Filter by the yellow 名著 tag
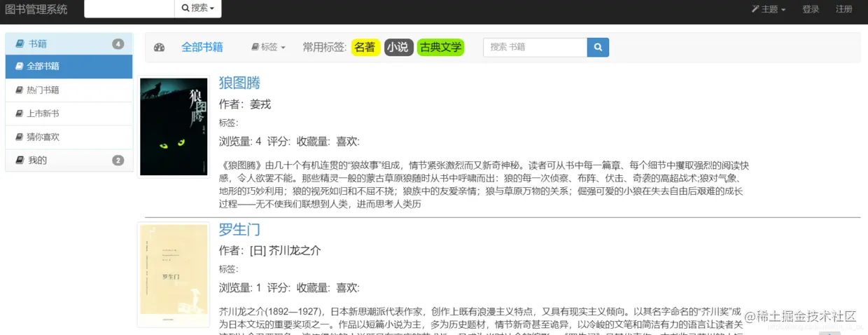868x335 pixels. pyautogui.click(x=365, y=47)
